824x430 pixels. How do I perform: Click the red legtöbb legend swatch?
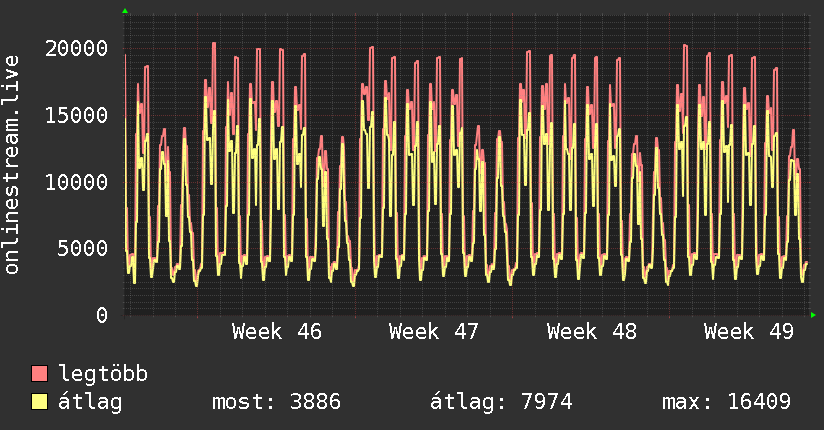(x=40, y=375)
